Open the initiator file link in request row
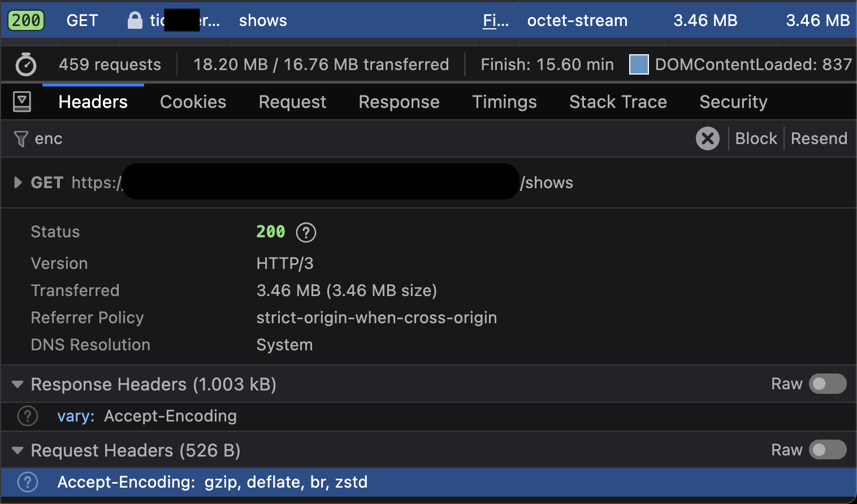This screenshot has width=857, height=504. click(495, 21)
